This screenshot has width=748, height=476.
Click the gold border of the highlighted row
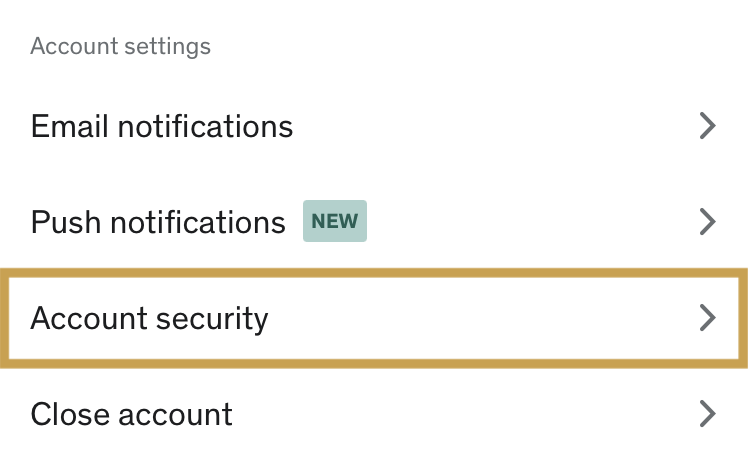pyautogui.click(x=374, y=272)
